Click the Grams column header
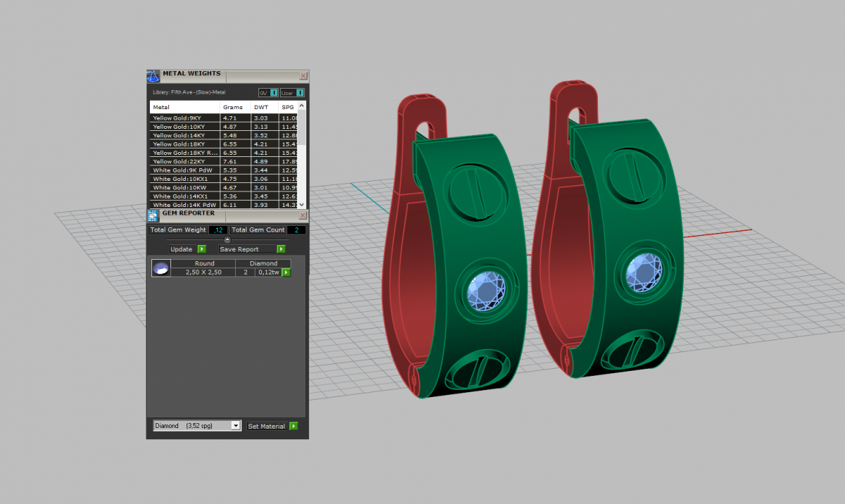Screen dimensions: 845x504 click(x=232, y=107)
